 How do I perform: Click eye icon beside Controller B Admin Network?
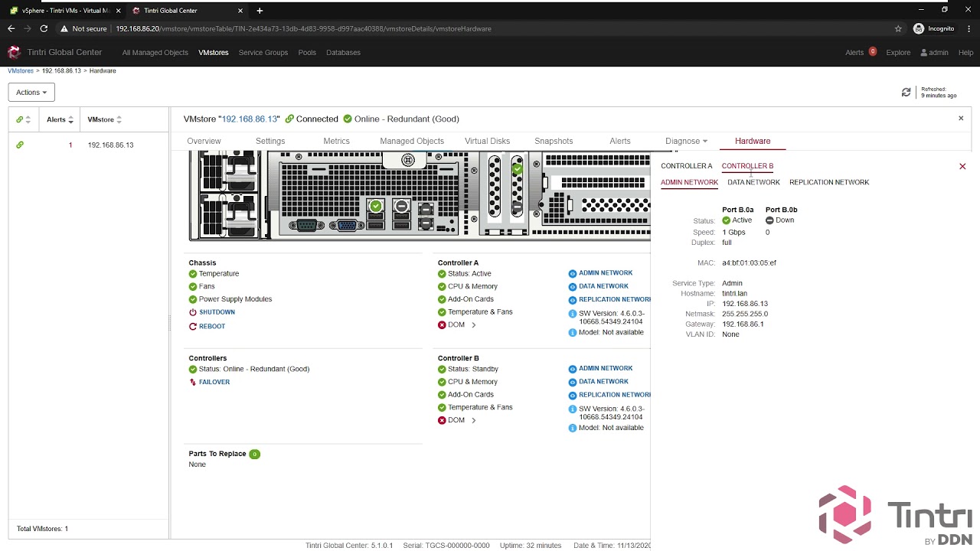(x=573, y=369)
